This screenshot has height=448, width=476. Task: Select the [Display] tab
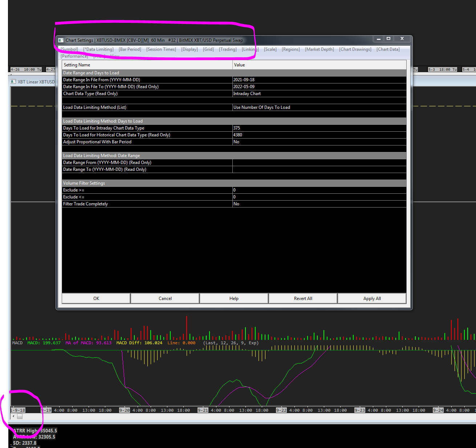click(190, 49)
